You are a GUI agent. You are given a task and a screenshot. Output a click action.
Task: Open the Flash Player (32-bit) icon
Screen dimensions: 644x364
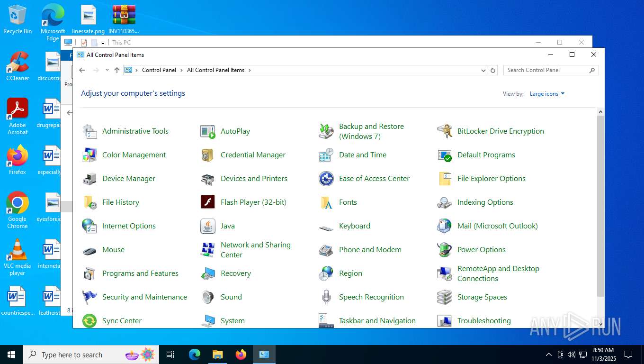208,202
